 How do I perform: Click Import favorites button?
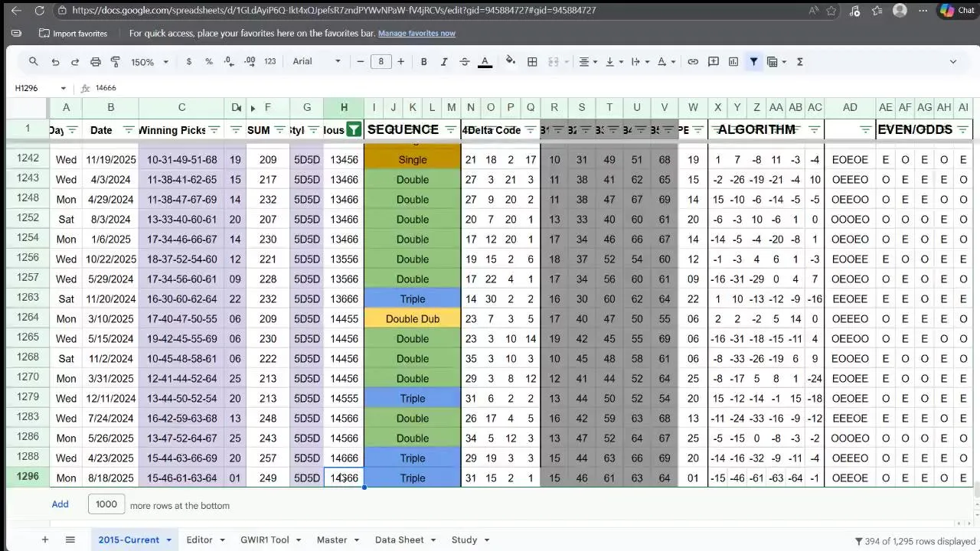click(73, 34)
